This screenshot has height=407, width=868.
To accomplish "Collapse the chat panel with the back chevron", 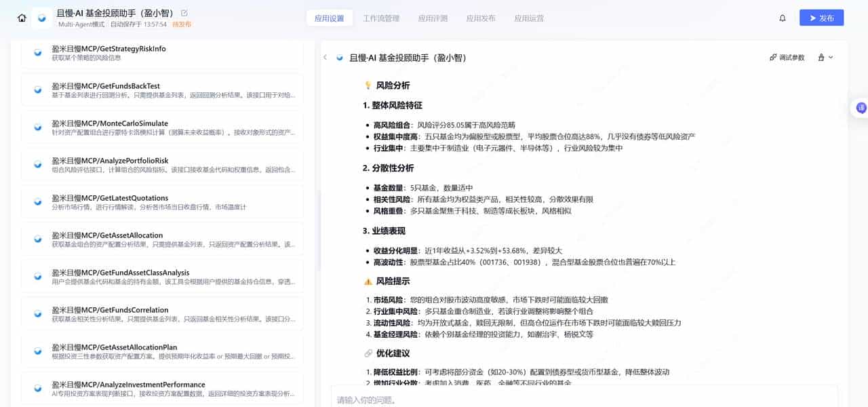I will pyautogui.click(x=325, y=58).
